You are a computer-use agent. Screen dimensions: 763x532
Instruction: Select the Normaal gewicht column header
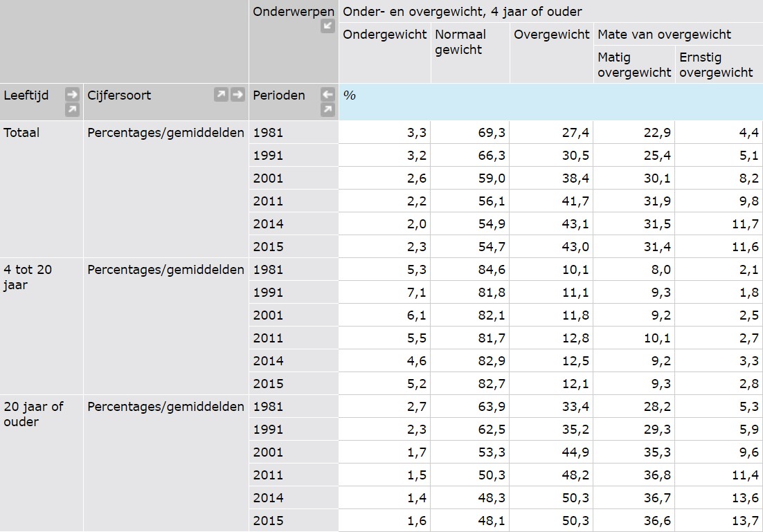point(460,42)
